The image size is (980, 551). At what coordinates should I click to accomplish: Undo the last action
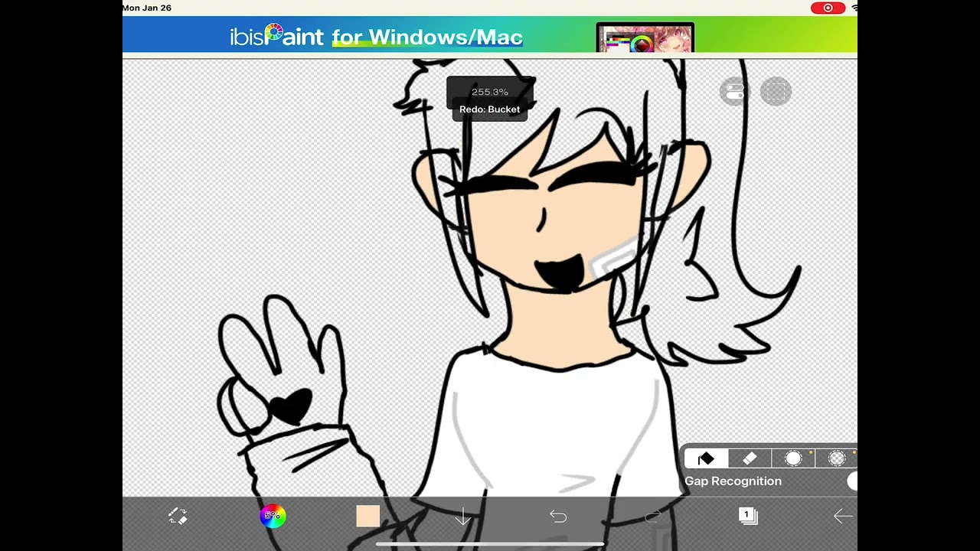pos(558,517)
